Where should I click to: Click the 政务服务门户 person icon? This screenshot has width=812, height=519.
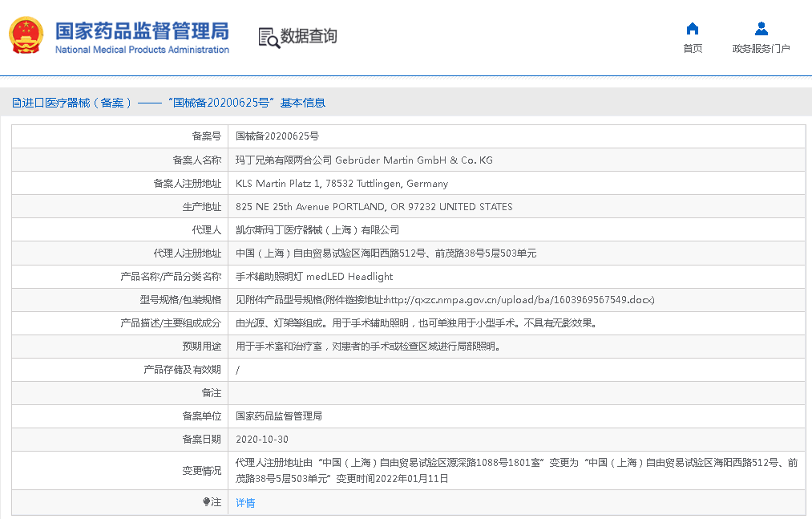761,29
